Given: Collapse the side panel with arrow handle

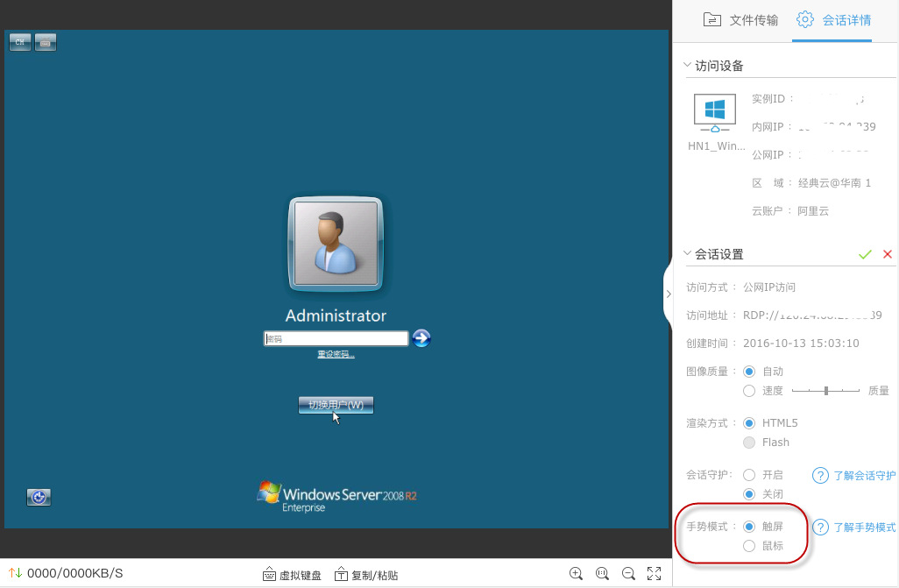Looking at the screenshot, I should tap(668, 294).
